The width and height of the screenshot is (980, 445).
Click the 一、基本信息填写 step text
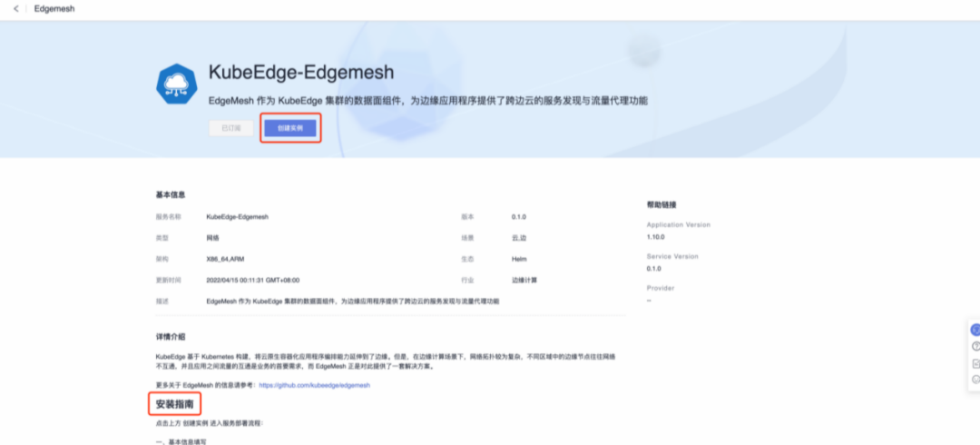click(181, 442)
